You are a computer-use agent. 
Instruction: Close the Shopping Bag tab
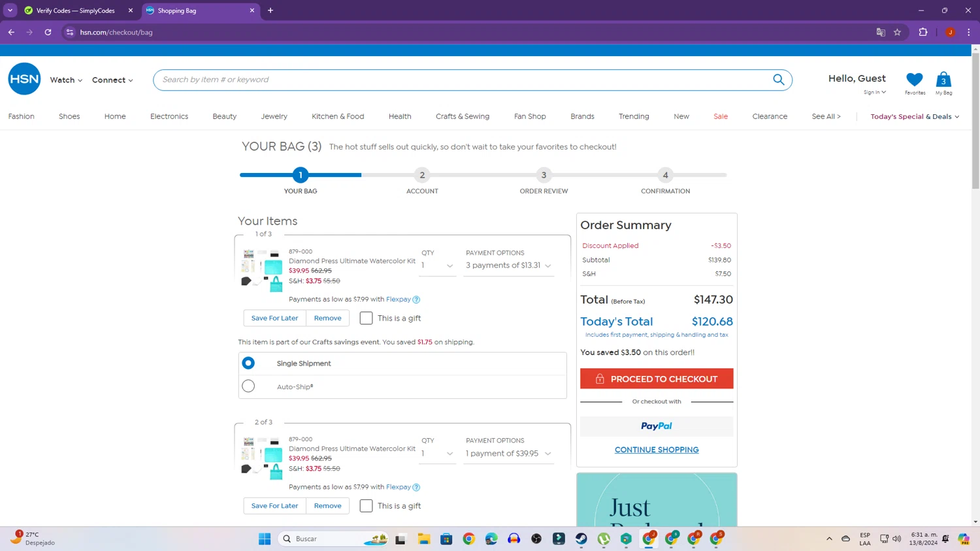point(252,10)
